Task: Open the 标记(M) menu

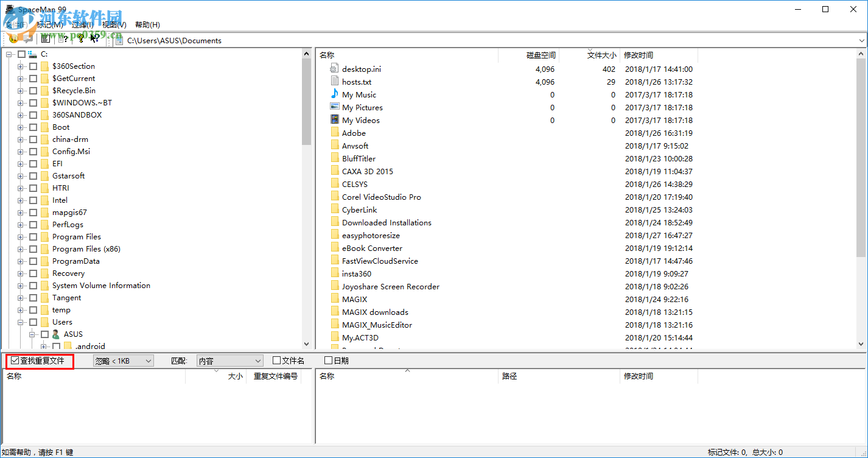Action: [50, 25]
